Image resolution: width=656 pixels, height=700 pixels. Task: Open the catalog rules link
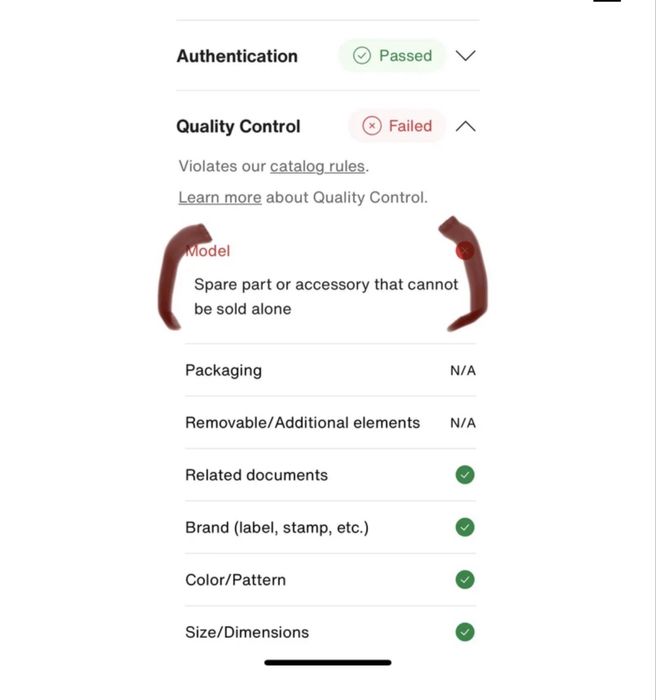pyautogui.click(x=317, y=167)
